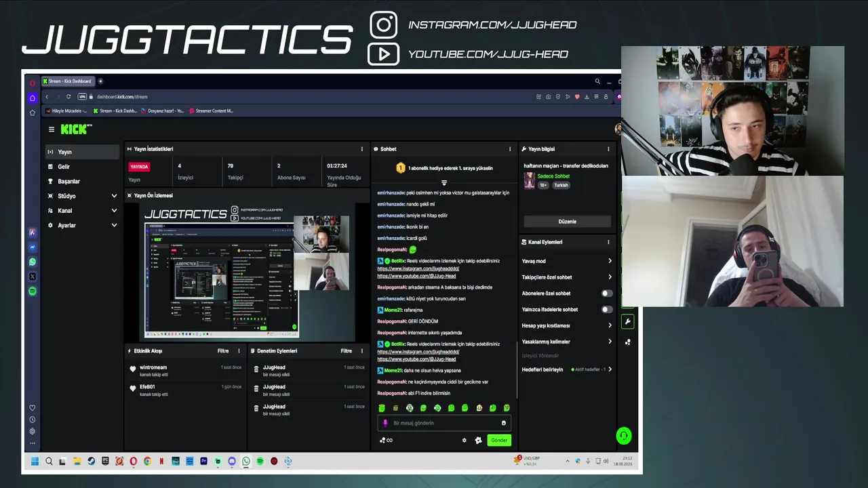868x488 pixels.
Task: Open Hedefleri belirleyin goals arrow
Action: [610, 369]
